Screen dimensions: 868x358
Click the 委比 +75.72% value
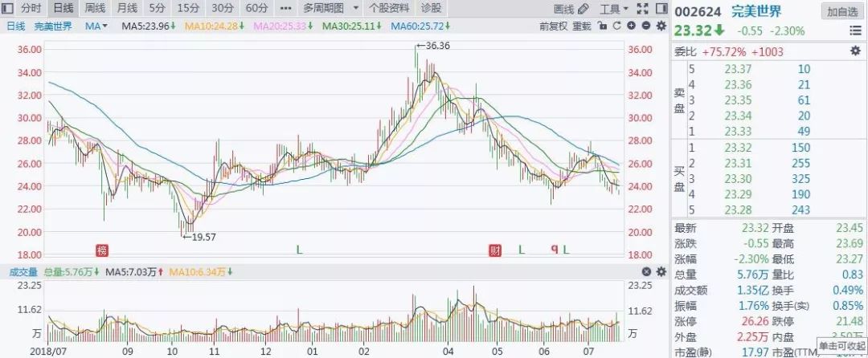724,52
